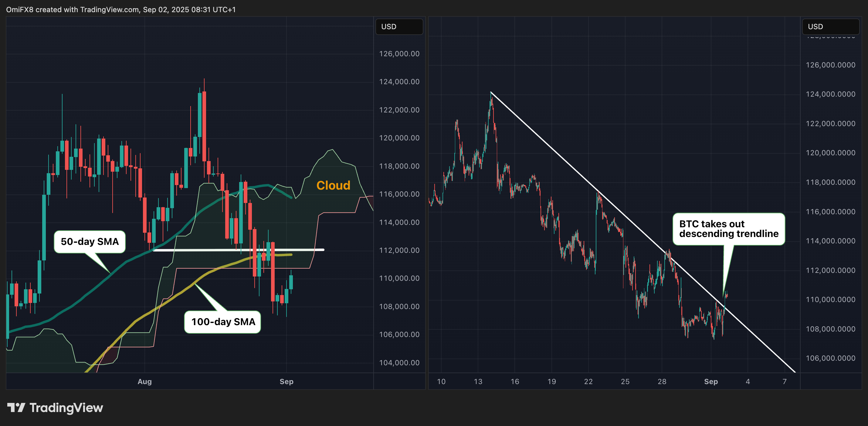Click the Aug label on left time axis
This screenshot has width=868, height=426.
(x=144, y=381)
